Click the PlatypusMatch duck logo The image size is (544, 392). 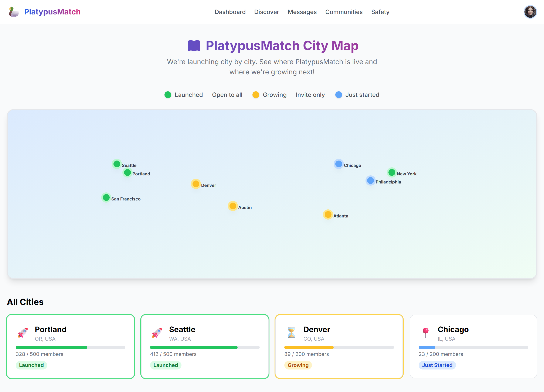[x=14, y=12]
